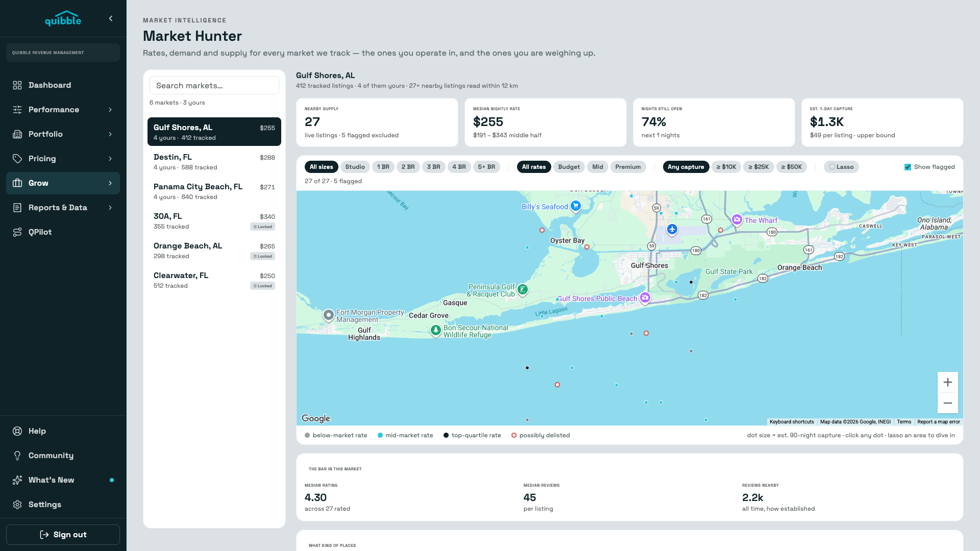Viewport: 980px width, 551px height.
Task: Click the Locked badge on 30A, FL
Action: pyautogui.click(x=263, y=227)
